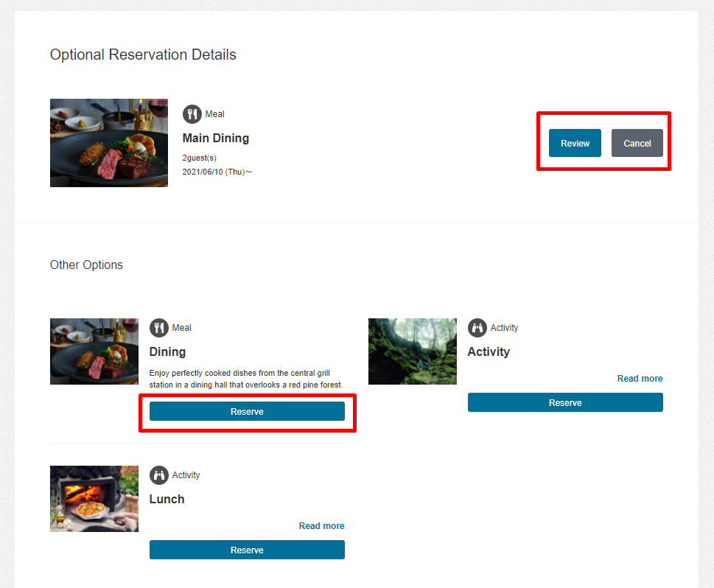This screenshot has width=714, height=588.
Task: Open the Main Dining steak photo
Action: tap(109, 143)
